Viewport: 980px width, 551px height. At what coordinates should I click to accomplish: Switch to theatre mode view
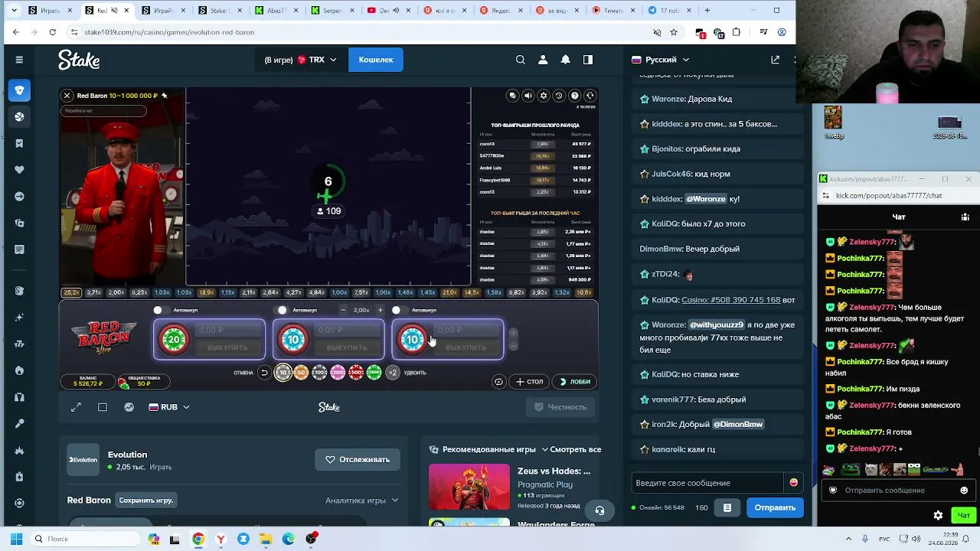pyautogui.click(x=103, y=407)
